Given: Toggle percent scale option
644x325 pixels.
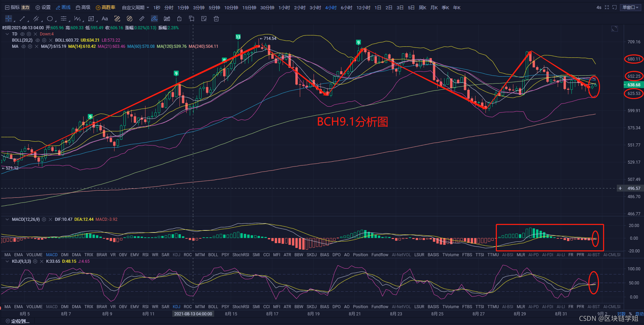Looking at the screenshot, I should click(x=631, y=314).
